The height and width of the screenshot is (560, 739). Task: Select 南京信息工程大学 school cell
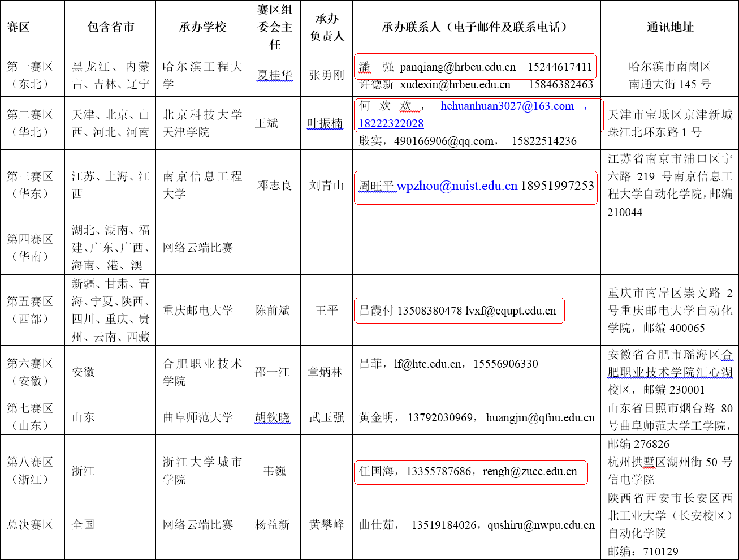202,185
